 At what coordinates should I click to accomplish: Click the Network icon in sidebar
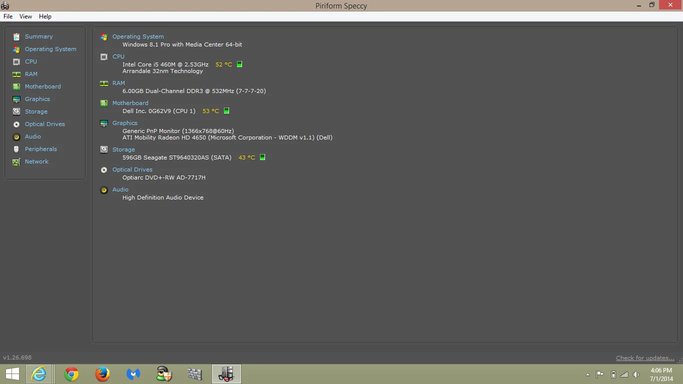[16, 162]
